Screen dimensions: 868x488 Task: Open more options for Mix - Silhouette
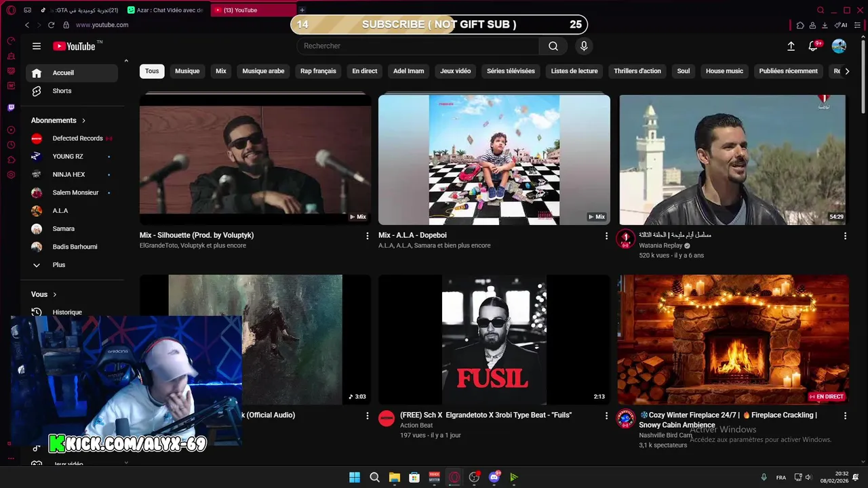click(368, 236)
